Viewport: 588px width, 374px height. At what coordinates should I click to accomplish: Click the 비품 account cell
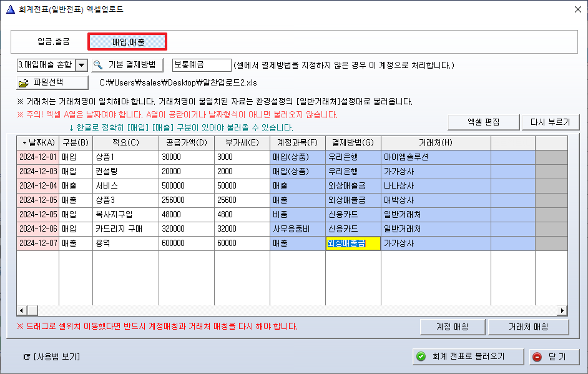[x=297, y=215]
